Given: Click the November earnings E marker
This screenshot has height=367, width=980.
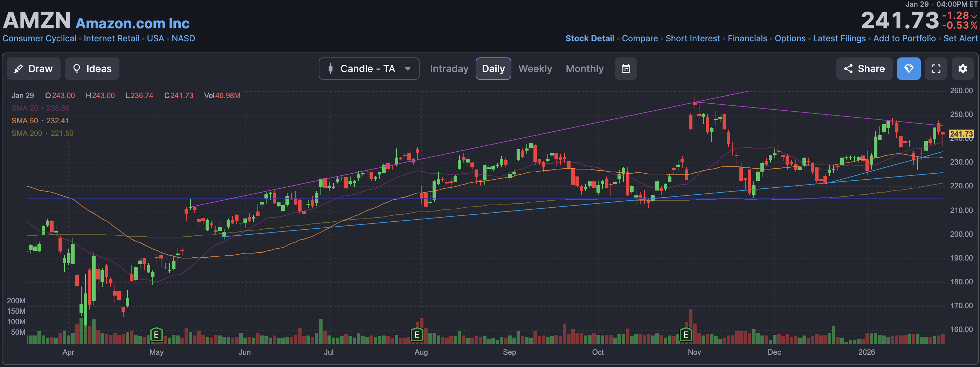Looking at the screenshot, I should pos(685,335).
